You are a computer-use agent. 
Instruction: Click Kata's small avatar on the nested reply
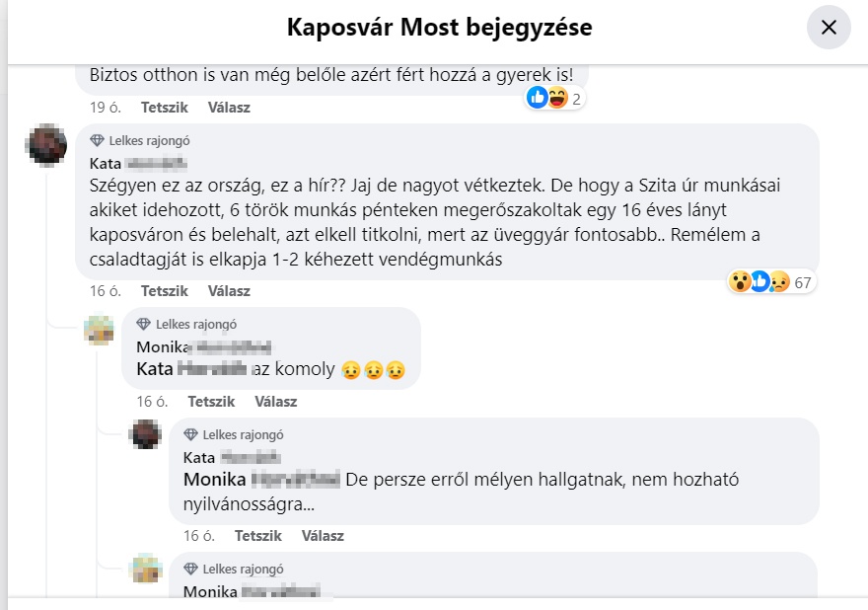[x=145, y=434]
